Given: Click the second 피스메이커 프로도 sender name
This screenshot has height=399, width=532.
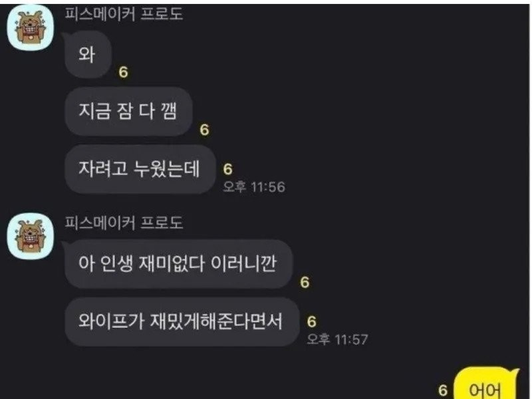Looking at the screenshot, I should point(124,223).
